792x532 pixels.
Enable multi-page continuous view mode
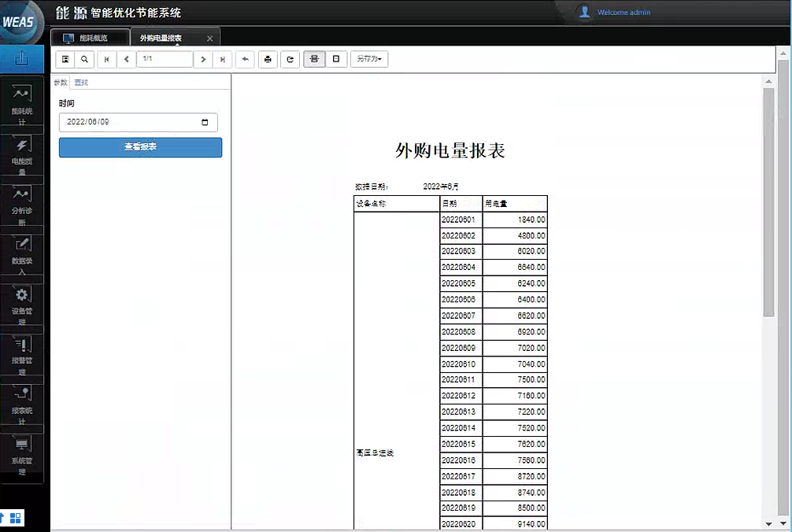[314, 59]
